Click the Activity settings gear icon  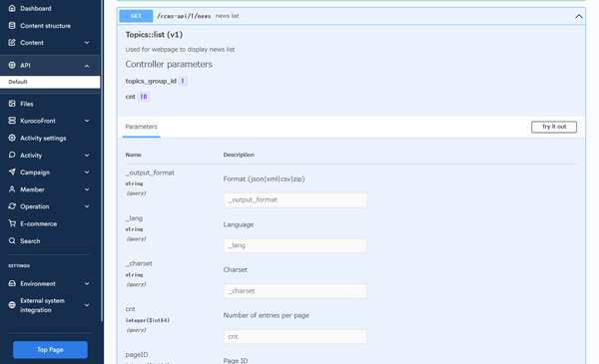pyautogui.click(x=12, y=138)
